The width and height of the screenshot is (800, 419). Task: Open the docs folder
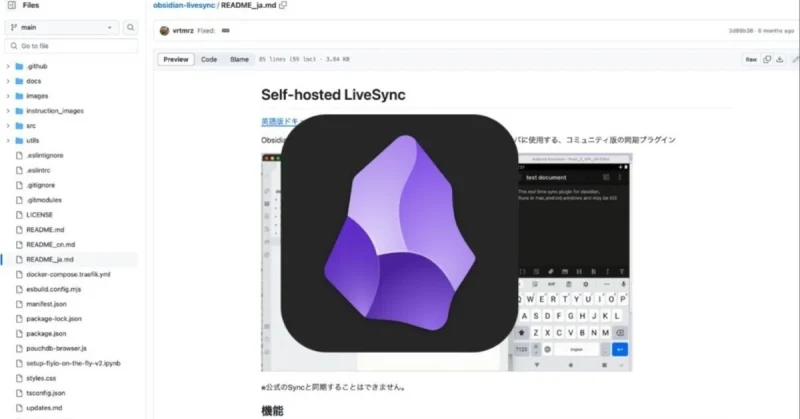[34, 81]
